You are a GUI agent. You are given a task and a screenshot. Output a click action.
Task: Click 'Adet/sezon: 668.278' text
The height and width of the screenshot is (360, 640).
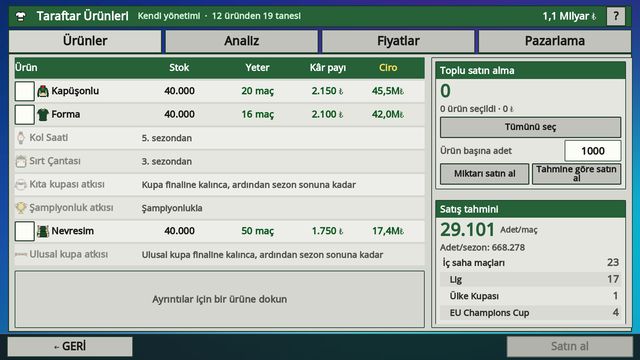click(482, 248)
